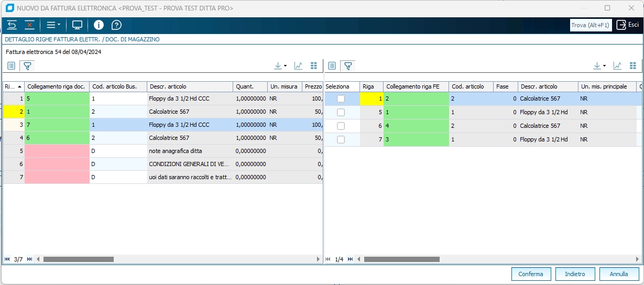Tick the Seleziona checkbox for Riga 6

341,126
